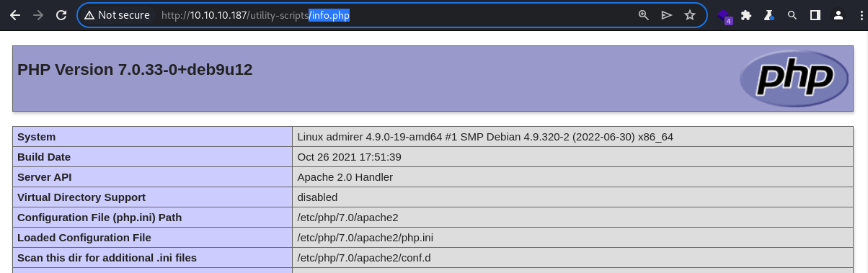The image size is (868, 273).
Task: Toggle the browser side panel
Action: click(x=815, y=14)
